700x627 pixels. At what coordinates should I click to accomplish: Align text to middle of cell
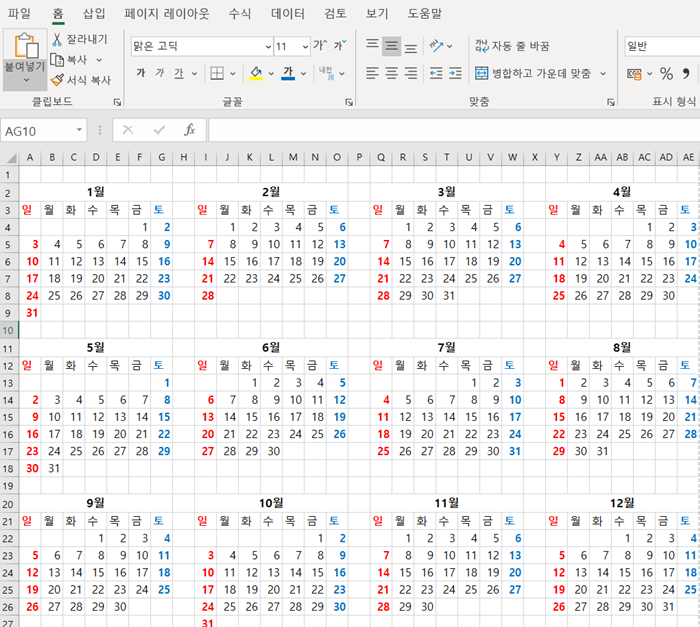(x=392, y=46)
